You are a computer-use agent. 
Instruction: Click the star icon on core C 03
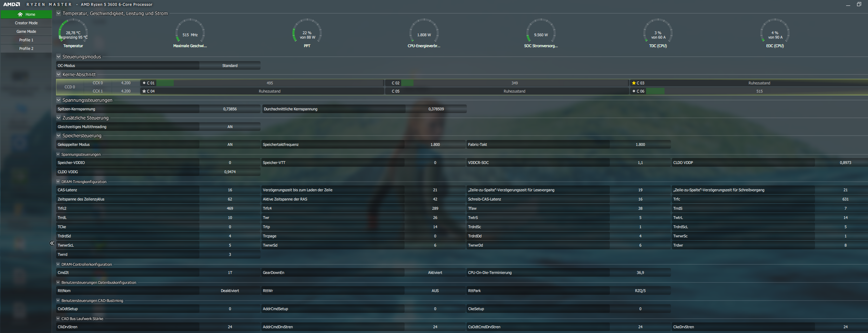click(x=634, y=83)
